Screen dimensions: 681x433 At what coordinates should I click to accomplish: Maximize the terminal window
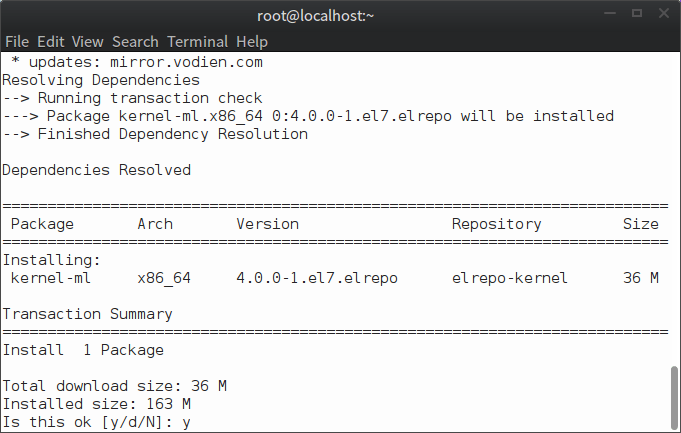coord(637,15)
